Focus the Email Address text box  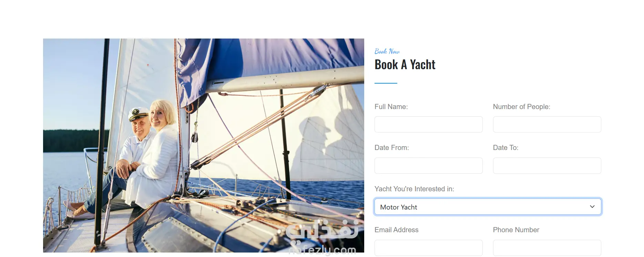pos(428,248)
